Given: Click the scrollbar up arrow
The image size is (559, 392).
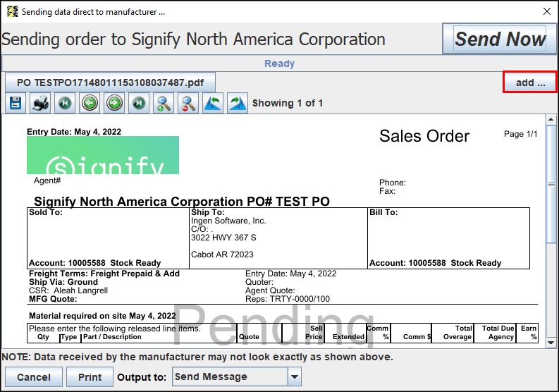Looking at the screenshot, I should tap(551, 119).
